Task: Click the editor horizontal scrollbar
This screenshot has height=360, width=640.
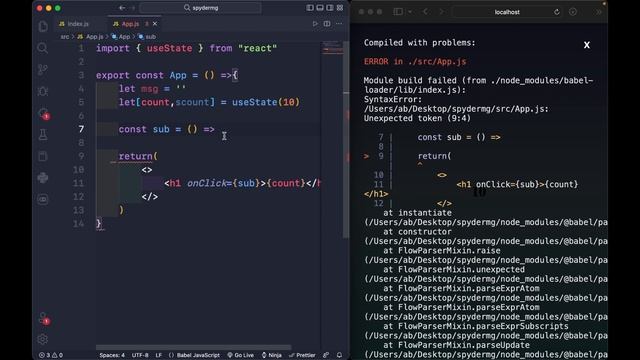Action: pyautogui.click(x=193, y=347)
